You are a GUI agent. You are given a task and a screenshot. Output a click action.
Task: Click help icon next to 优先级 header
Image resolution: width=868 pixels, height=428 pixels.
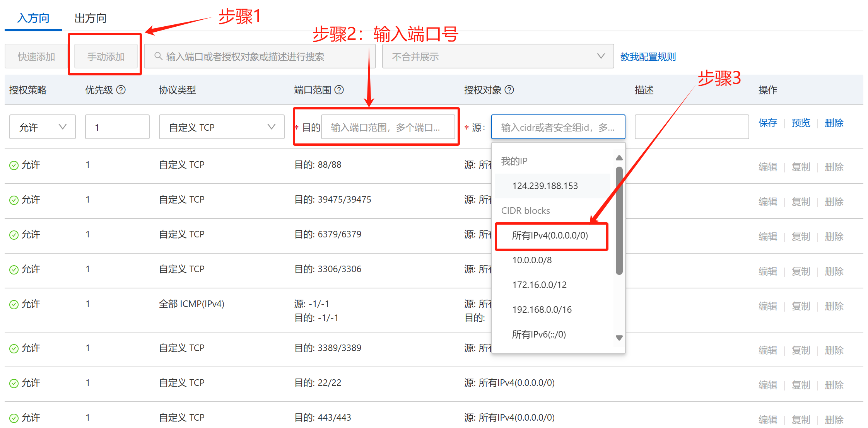[121, 90]
